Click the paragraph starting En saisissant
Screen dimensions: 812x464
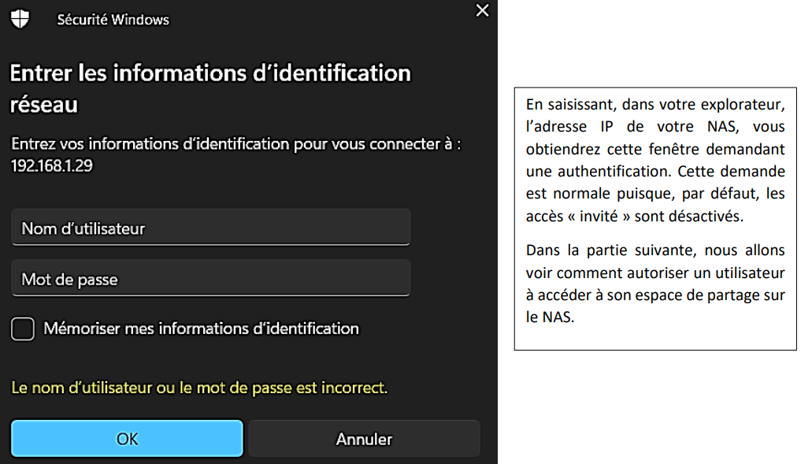(655, 160)
